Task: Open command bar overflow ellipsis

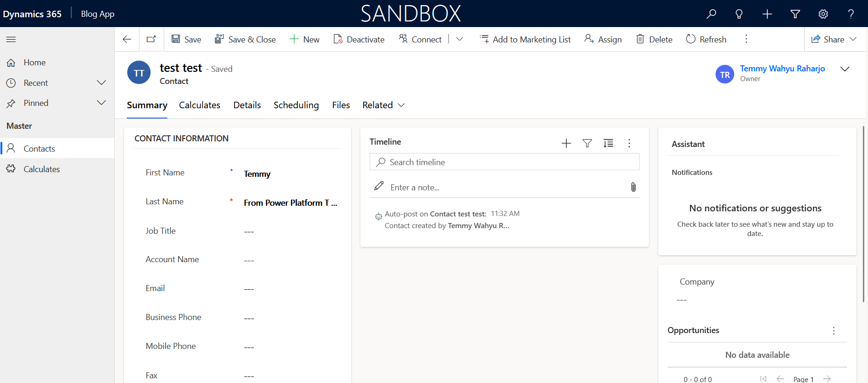Action: [746, 39]
